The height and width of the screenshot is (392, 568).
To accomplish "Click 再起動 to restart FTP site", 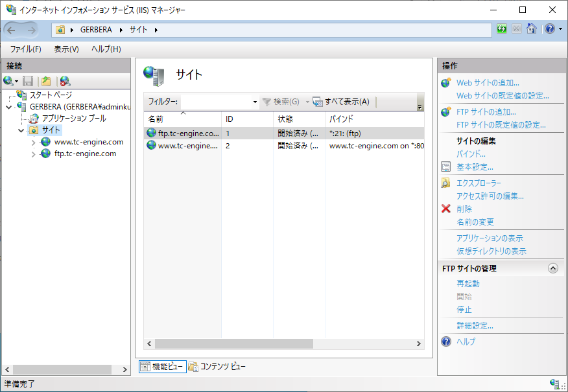I will coord(468,283).
